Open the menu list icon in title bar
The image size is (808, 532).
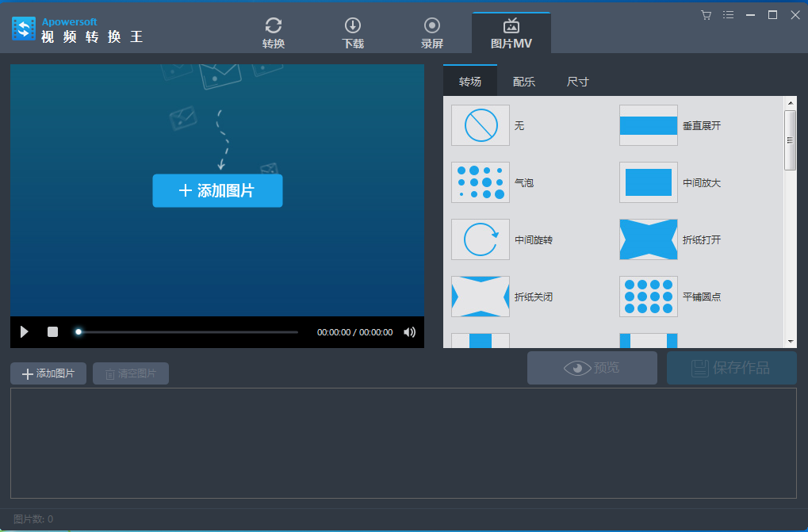pos(729,15)
